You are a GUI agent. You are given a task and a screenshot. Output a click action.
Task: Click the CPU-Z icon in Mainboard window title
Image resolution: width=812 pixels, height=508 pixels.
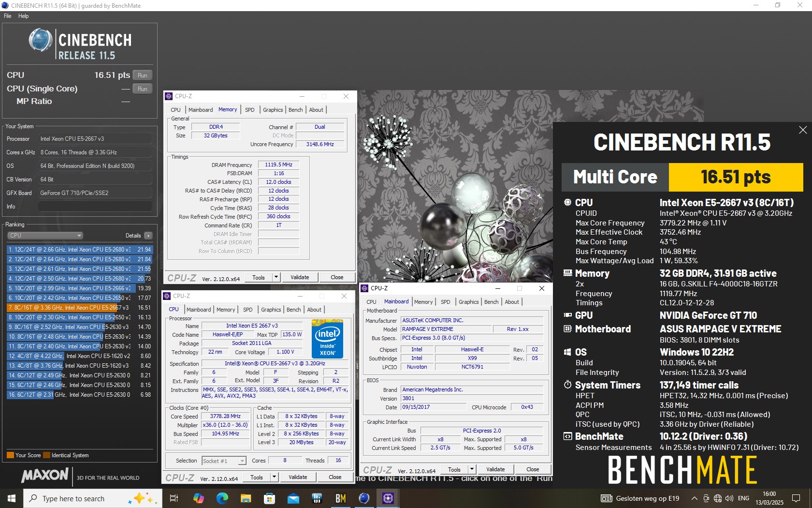[365, 288]
